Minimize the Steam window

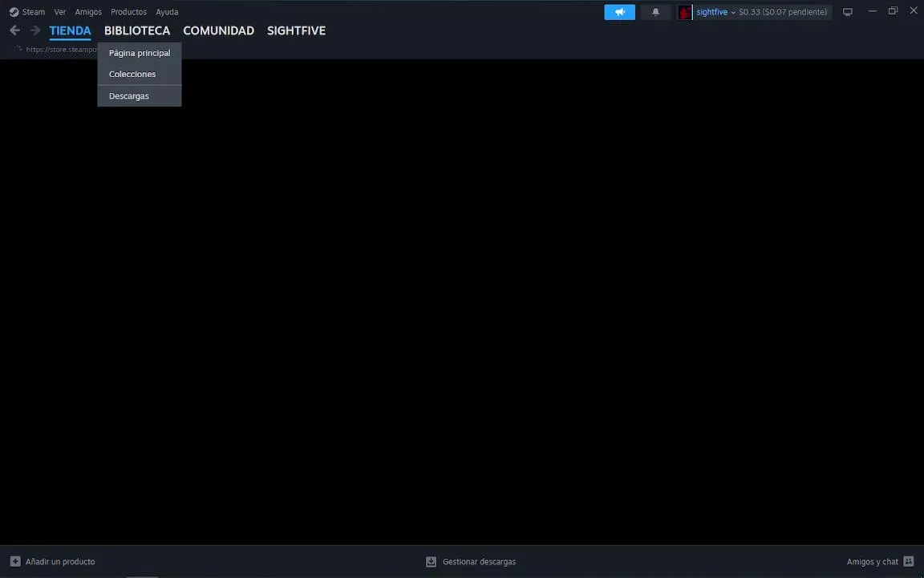[x=873, y=11]
